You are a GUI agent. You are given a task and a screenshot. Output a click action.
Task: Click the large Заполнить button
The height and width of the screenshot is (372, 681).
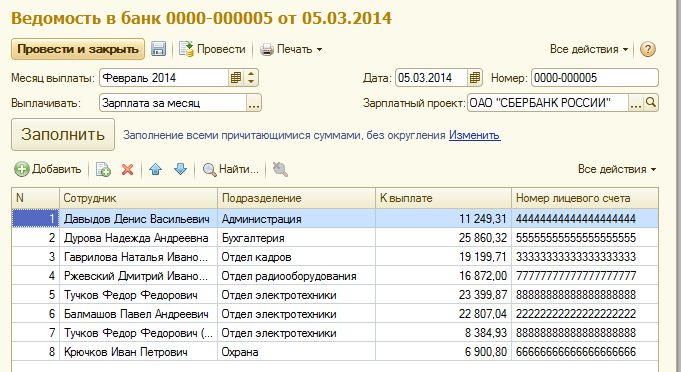point(63,135)
